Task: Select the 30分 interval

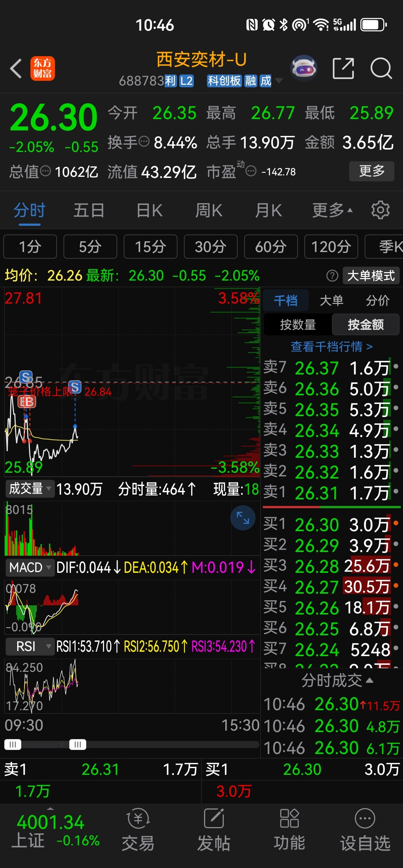Action: coord(211,247)
